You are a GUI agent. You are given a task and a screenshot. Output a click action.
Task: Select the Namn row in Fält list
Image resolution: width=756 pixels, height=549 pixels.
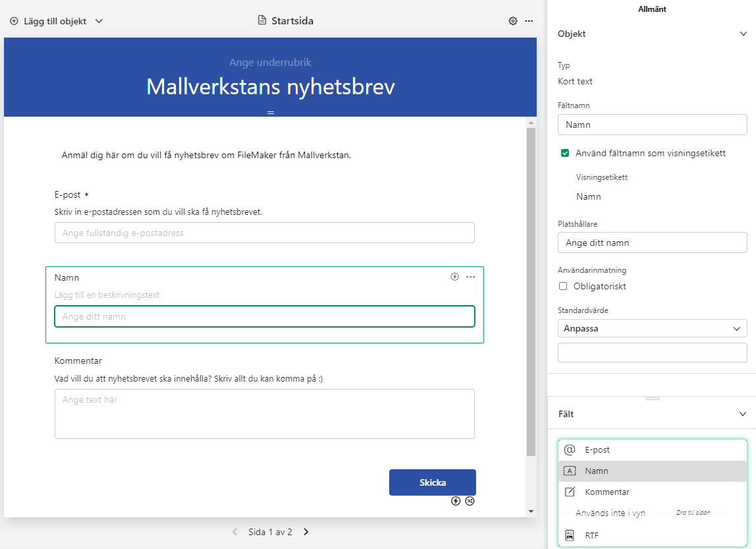pos(653,471)
